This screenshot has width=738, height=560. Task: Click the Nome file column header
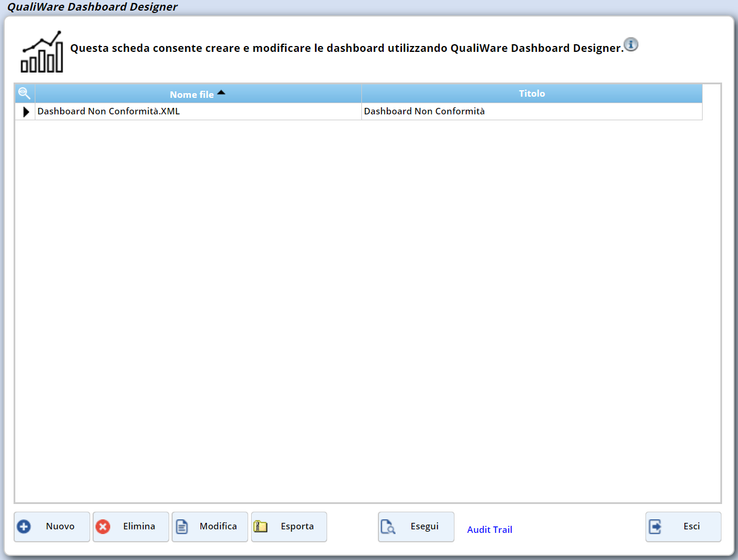click(x=191, y=94)
